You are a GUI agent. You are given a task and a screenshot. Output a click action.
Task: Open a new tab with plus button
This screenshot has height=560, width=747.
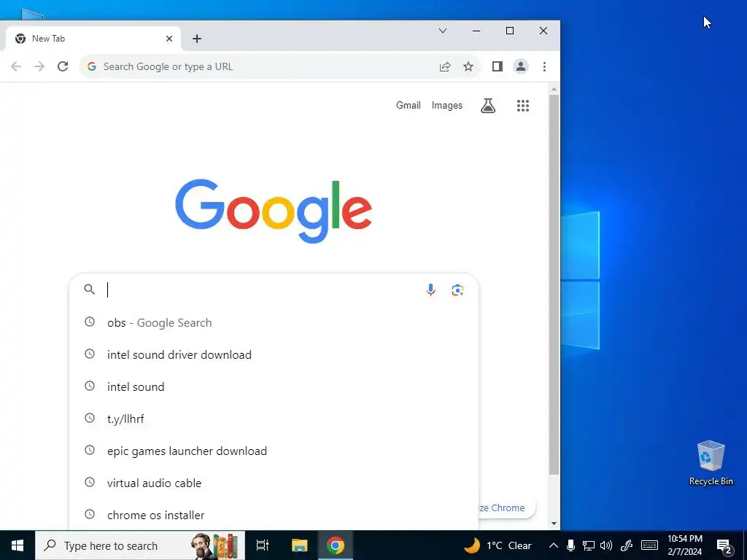click(x=197, y=39)
